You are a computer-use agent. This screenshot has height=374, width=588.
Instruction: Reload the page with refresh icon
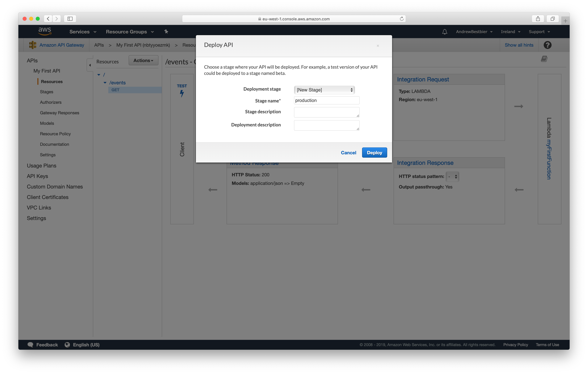[x=401, y=19]
